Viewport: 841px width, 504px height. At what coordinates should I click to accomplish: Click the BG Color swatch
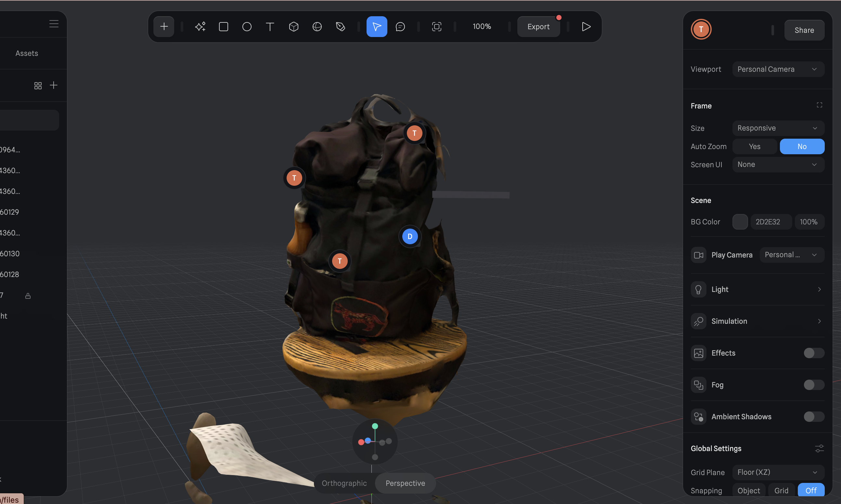coord(740,222)
